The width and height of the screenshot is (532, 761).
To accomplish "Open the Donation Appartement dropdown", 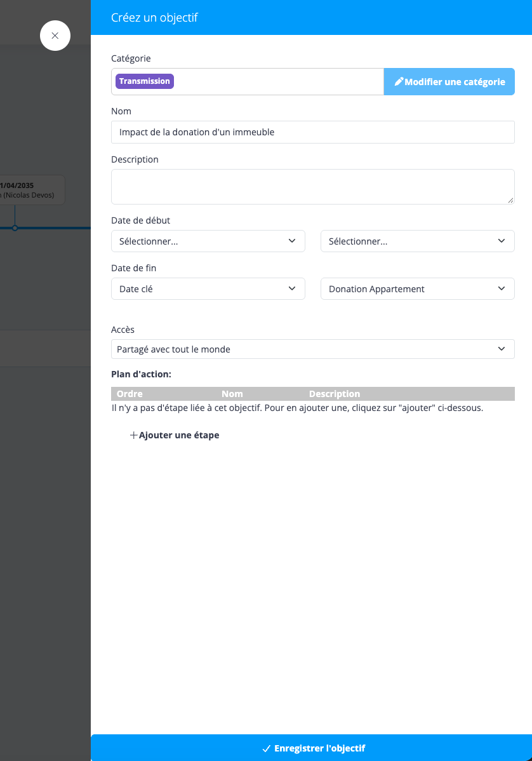I will pyautogui.click(x=418, y=289).
